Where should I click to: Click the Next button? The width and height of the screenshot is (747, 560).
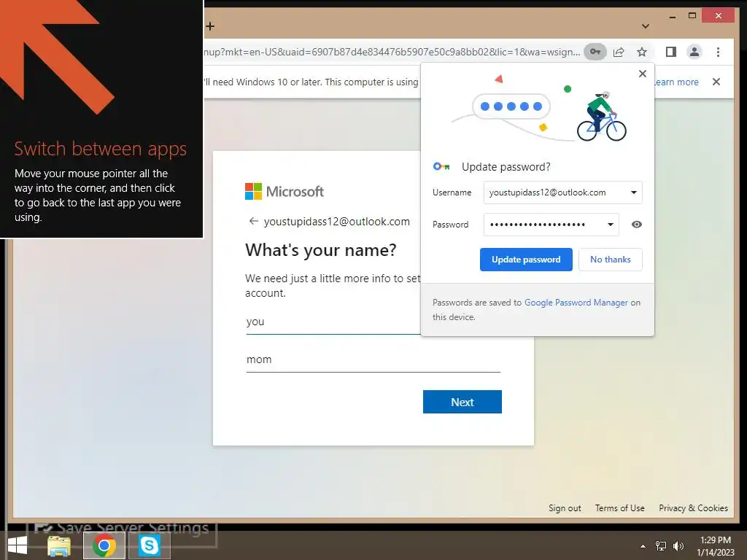pyautogui.click(x=462, y=402)
